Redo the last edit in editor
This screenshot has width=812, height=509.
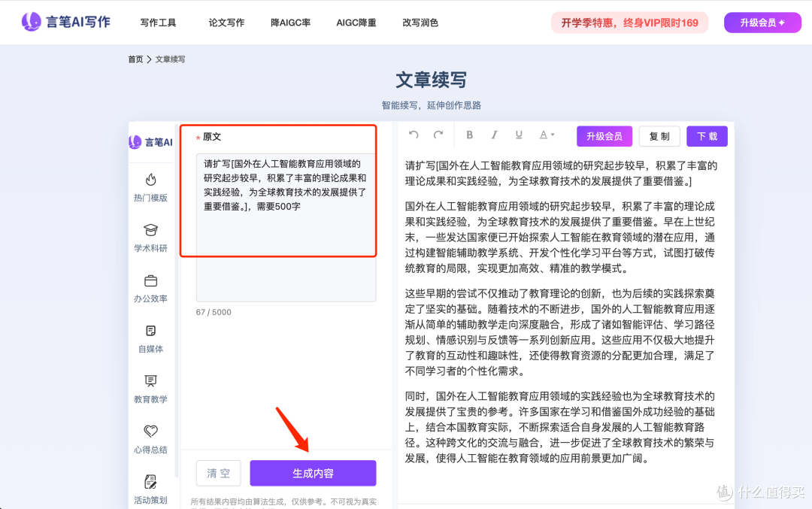[438, 135]
